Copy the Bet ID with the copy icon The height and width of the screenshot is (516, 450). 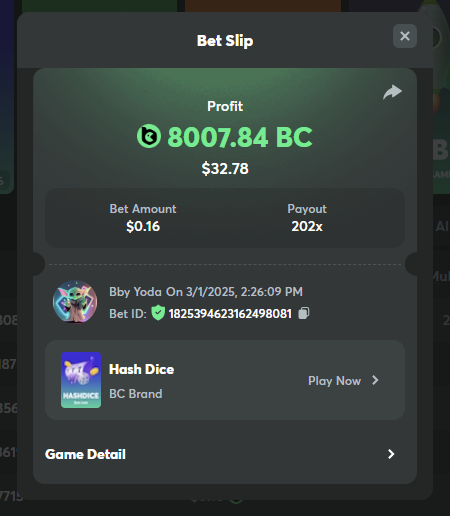[x=303, y=313]
